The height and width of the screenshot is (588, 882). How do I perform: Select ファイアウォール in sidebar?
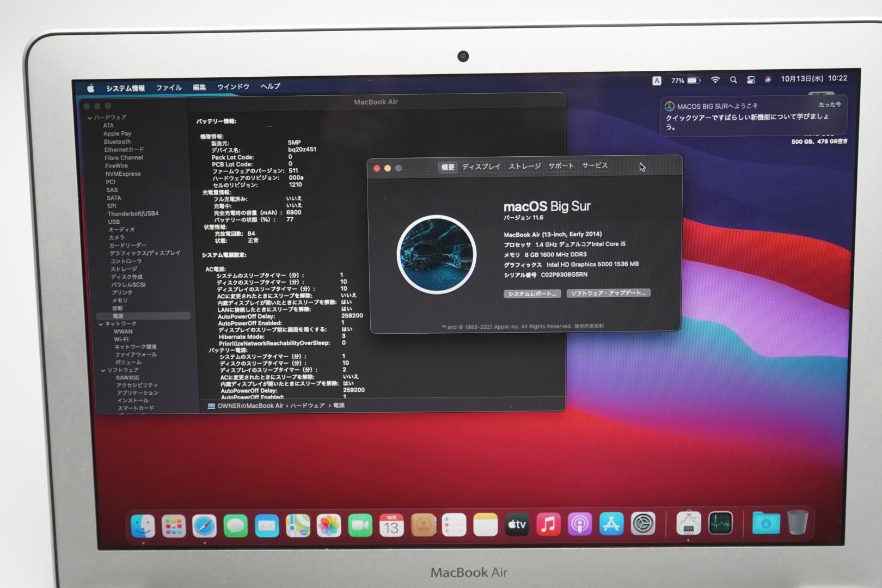pyautogui.click(x=136, y=354)
